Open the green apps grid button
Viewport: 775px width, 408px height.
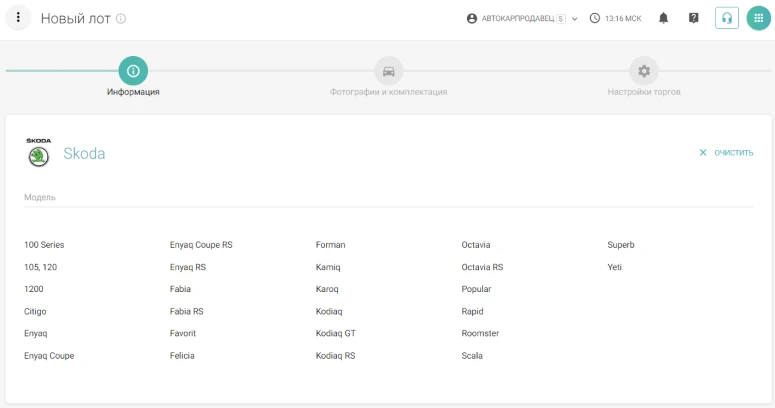click(x=759, y=18)
